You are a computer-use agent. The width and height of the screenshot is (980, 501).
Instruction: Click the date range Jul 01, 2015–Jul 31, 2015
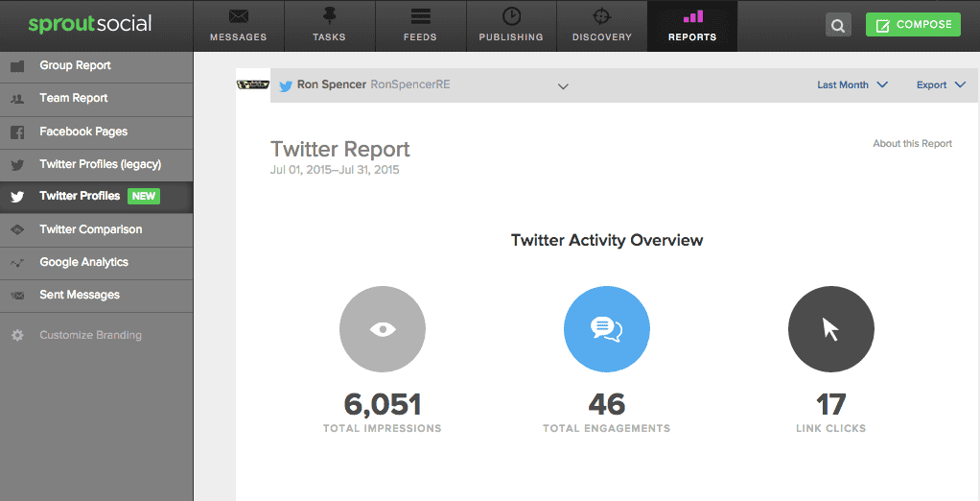click(335, 170)
